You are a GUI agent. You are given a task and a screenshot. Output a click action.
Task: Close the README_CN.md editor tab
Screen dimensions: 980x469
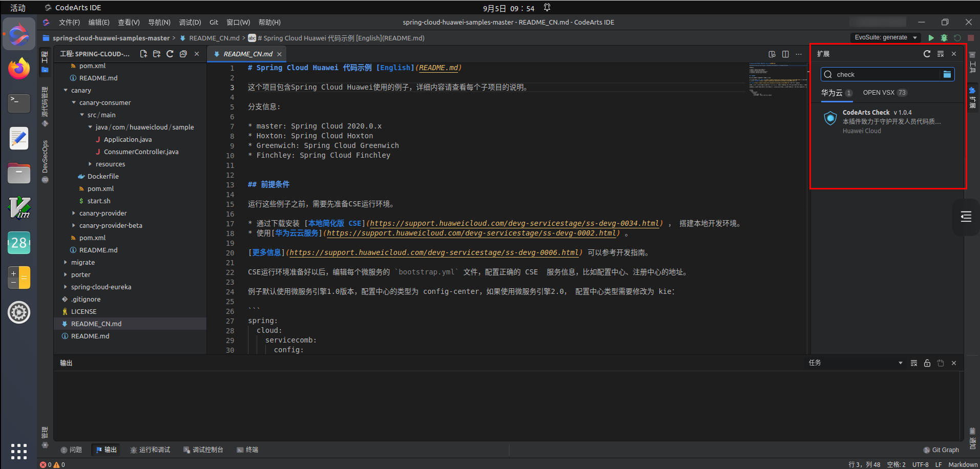pos(279,54)
